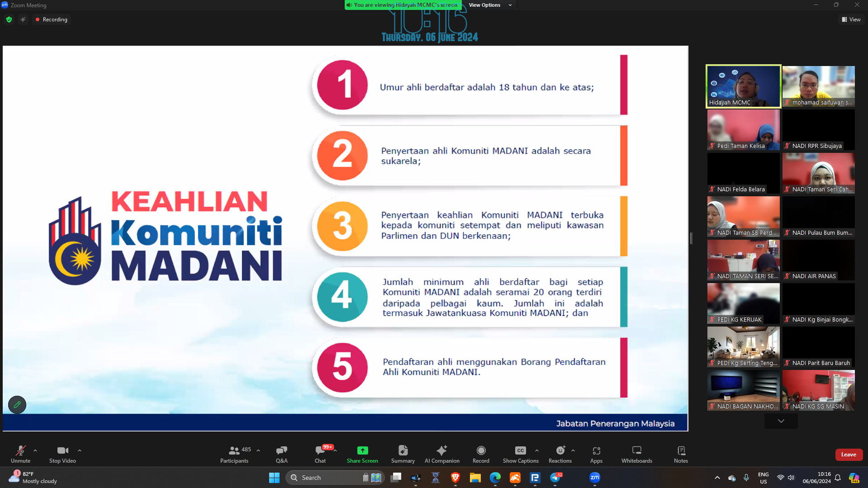Open Telegram from the taskbar
Viewport: 868px width, 488px height.
[x=555, y=478]
